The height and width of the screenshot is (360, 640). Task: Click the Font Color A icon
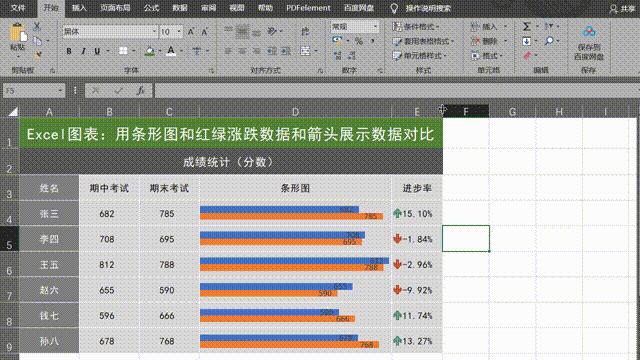(x=171, y=51)
